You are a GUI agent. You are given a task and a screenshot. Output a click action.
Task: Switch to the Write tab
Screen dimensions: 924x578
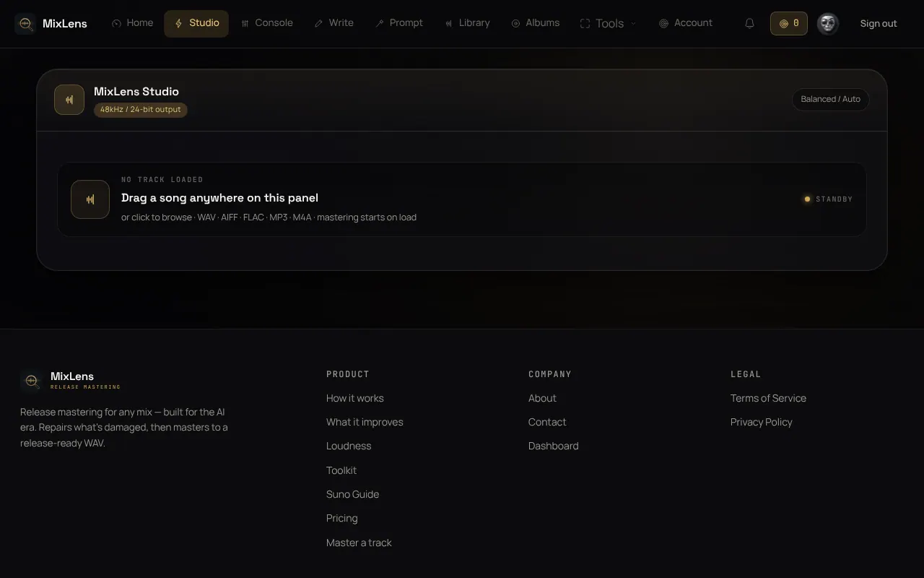pyautogui.click(x=334, y=23)
